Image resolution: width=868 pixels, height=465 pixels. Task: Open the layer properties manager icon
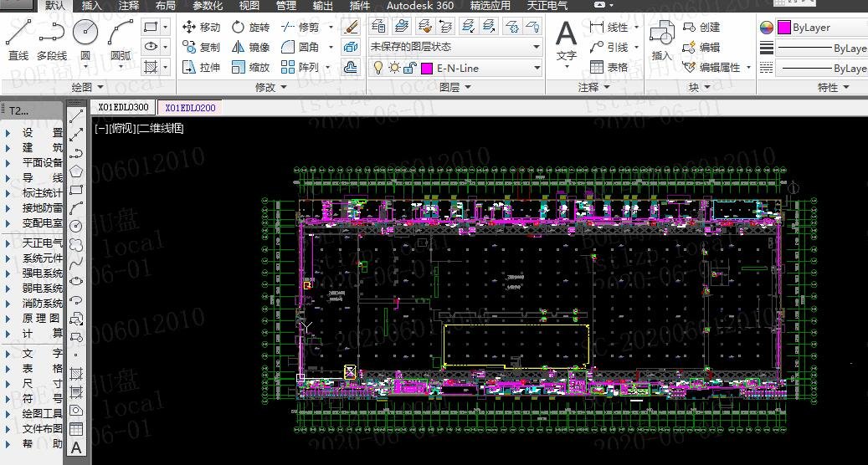click(378, 26)
